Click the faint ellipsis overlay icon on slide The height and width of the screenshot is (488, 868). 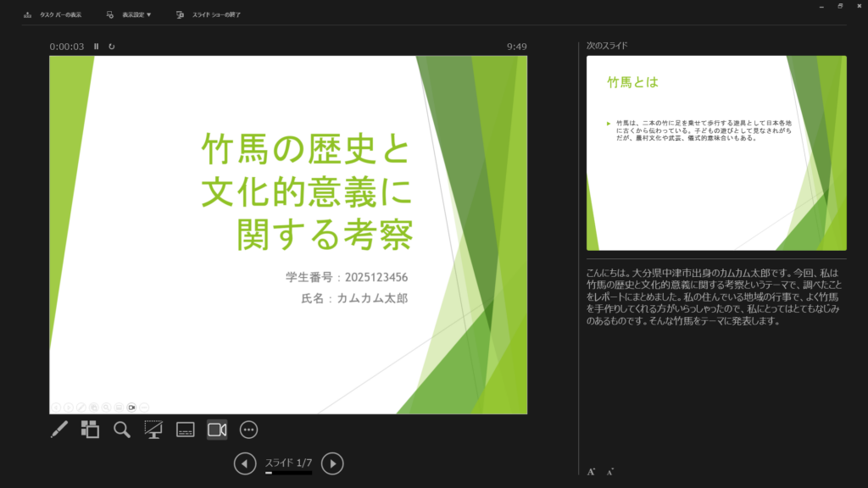click(x=144, y=408)
